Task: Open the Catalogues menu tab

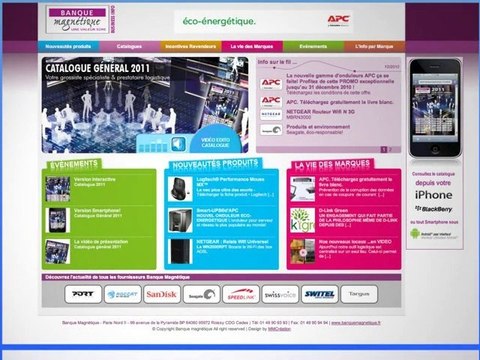Action: pyautogui.click(x=129, y=46)
